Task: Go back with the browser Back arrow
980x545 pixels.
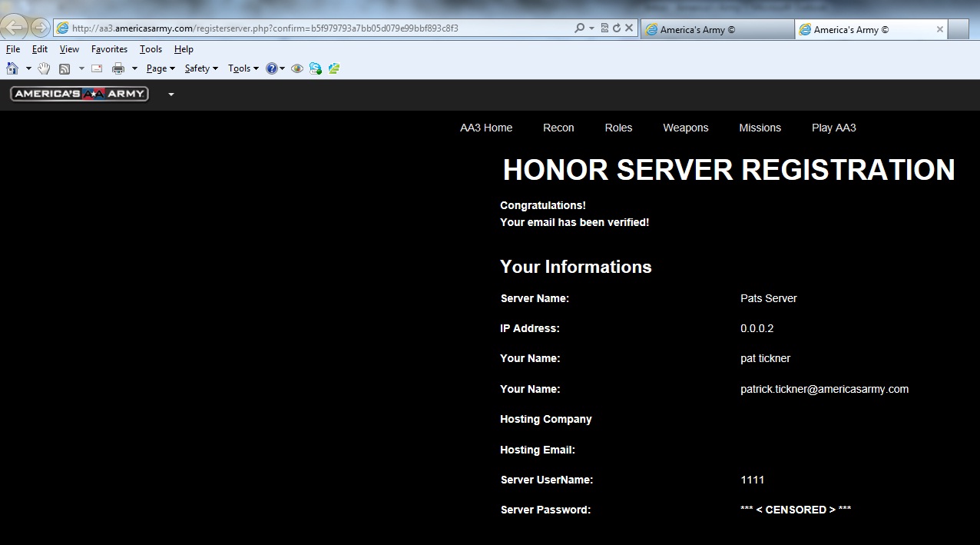Action: pyautogui.click(x=15, y=28)
